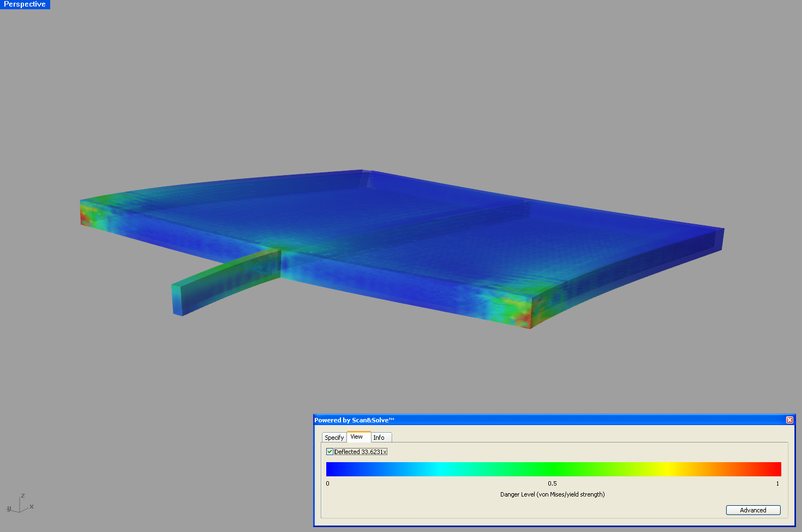Switch to the Info tab
The width and height of the screenshot is (802, 532).
pos(380,437)
